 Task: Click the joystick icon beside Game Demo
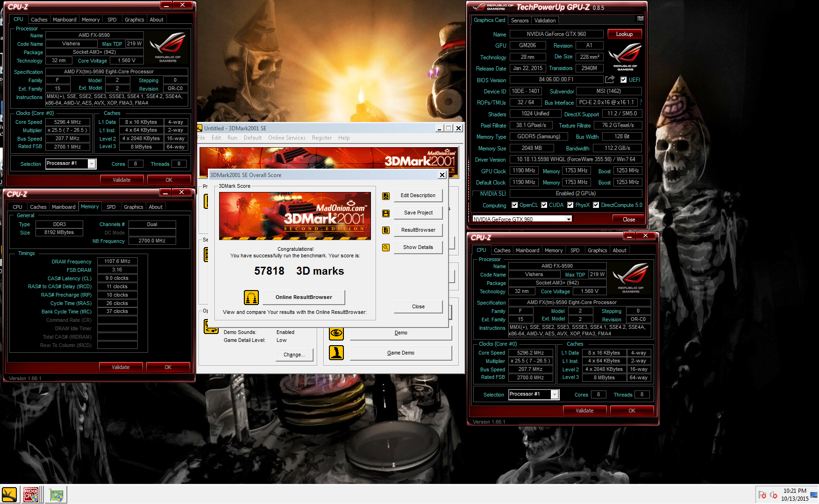coord(336,353)
